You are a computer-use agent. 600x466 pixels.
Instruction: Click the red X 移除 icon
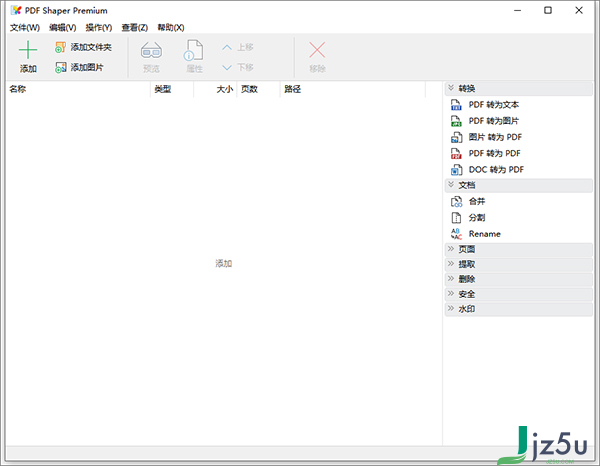[317, 50]
